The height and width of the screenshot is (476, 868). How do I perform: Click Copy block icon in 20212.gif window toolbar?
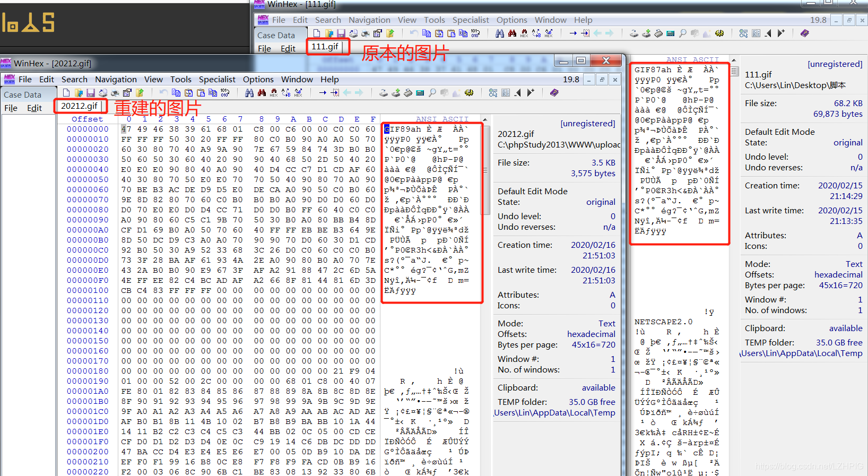pos(176,93)
